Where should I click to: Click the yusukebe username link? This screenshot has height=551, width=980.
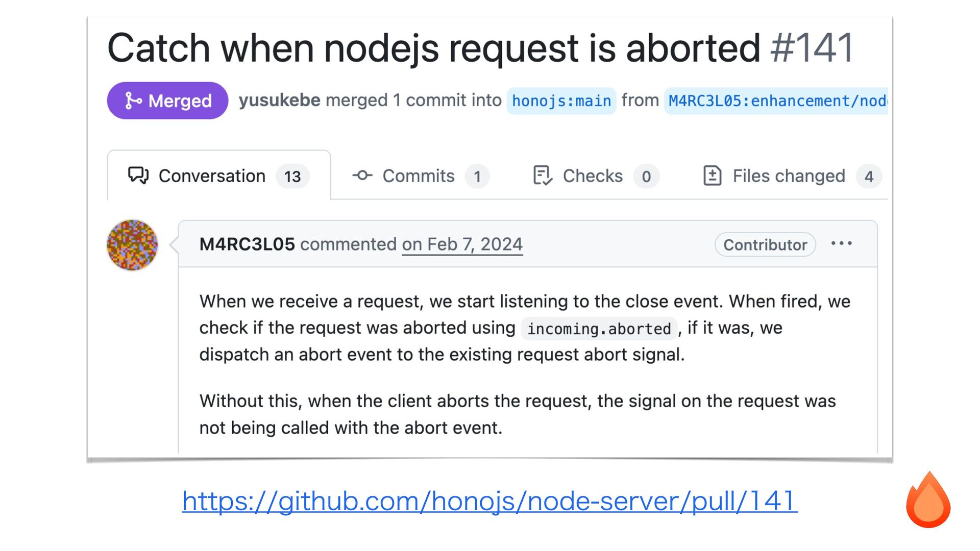[x=279, y=101]
